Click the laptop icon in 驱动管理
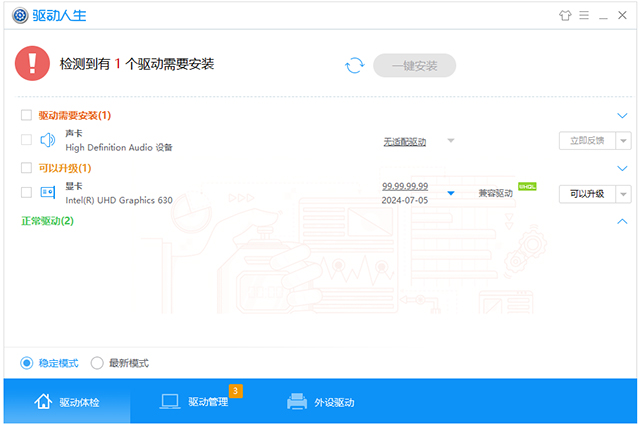 [170, 402]
